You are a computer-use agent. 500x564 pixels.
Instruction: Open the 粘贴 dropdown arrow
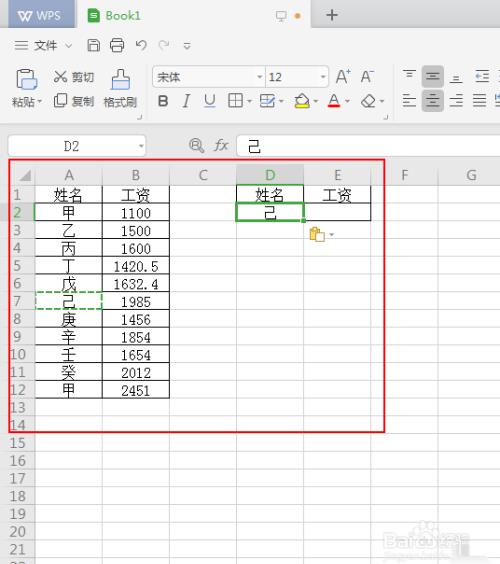tap(40, 102)
